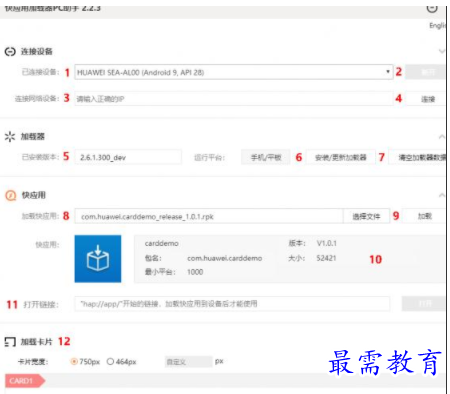Focus the custom card width input field
450x394 pixels.
pyautogui.click(x=189, y=362)
